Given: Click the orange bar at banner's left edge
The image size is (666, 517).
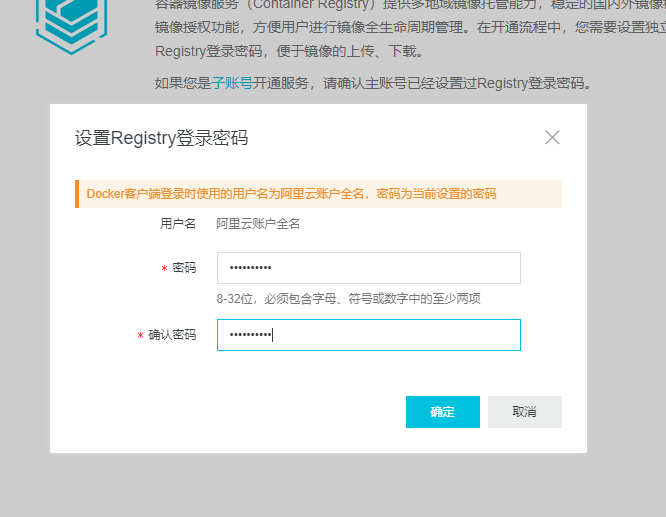Looking at the screenshot, I should pos(77,194).
